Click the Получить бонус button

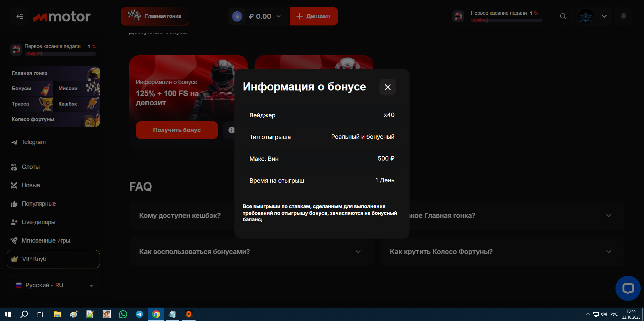coord(177,130)
